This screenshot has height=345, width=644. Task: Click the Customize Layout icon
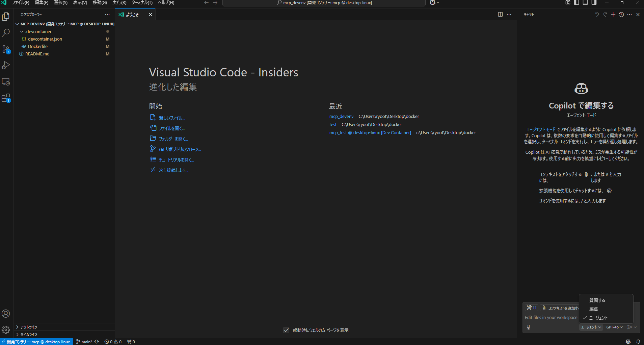click(x=568, y=3)
